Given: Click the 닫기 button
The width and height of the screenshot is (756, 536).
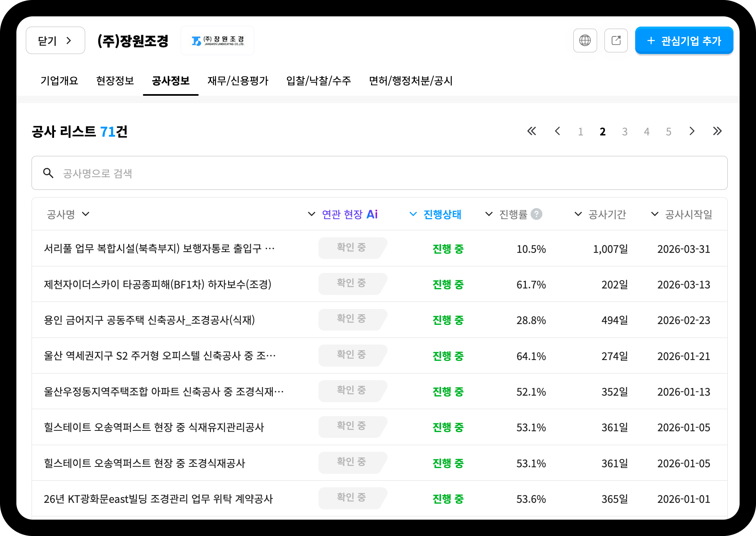Looking at the screenshot, I should [x=55, y=41].
